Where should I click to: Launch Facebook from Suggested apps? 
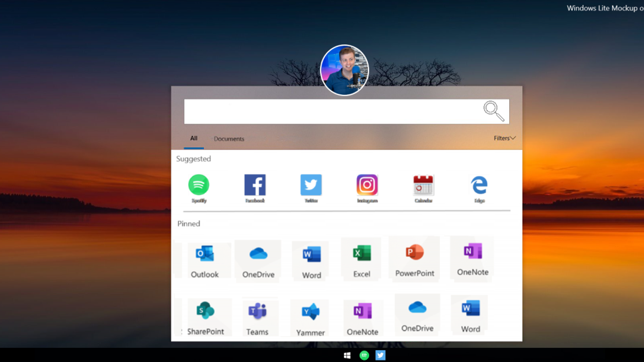255,188
